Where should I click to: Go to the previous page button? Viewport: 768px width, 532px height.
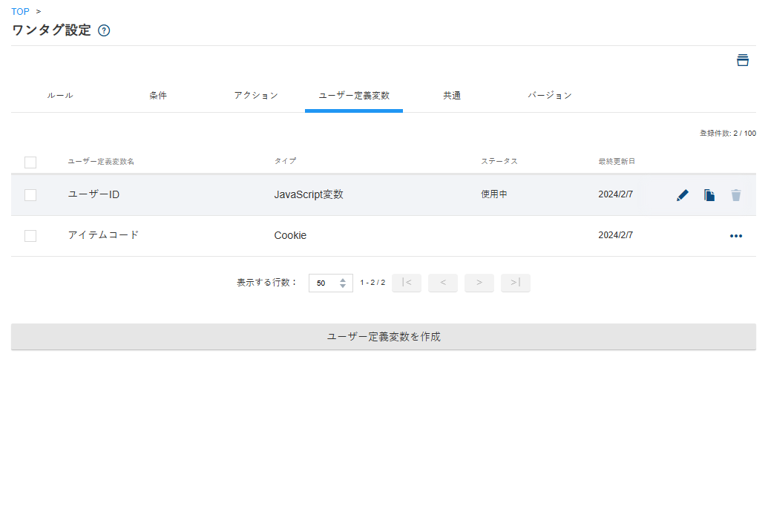click(x=443, y=283)
